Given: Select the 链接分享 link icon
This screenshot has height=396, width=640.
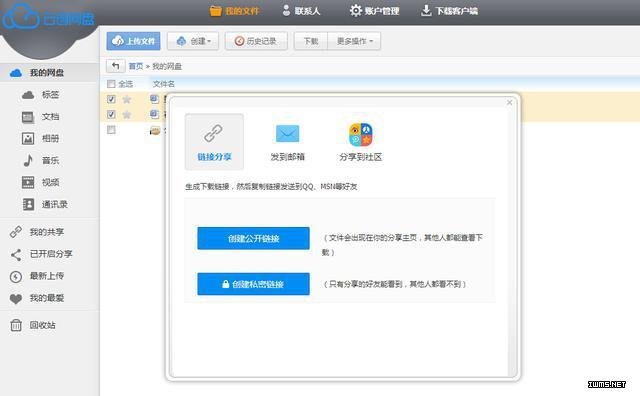Looking at the screenshot, I should pyautogui.click(x=213, y=133).
